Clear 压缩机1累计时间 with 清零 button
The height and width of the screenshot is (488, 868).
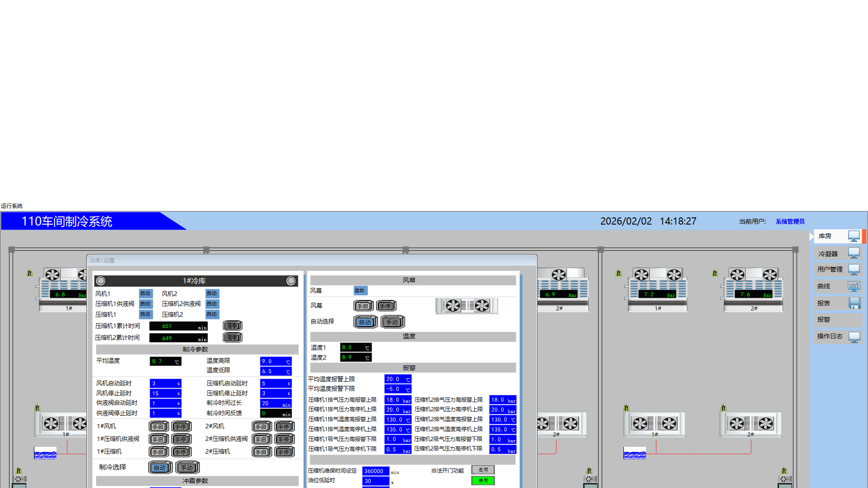point(232,326)
